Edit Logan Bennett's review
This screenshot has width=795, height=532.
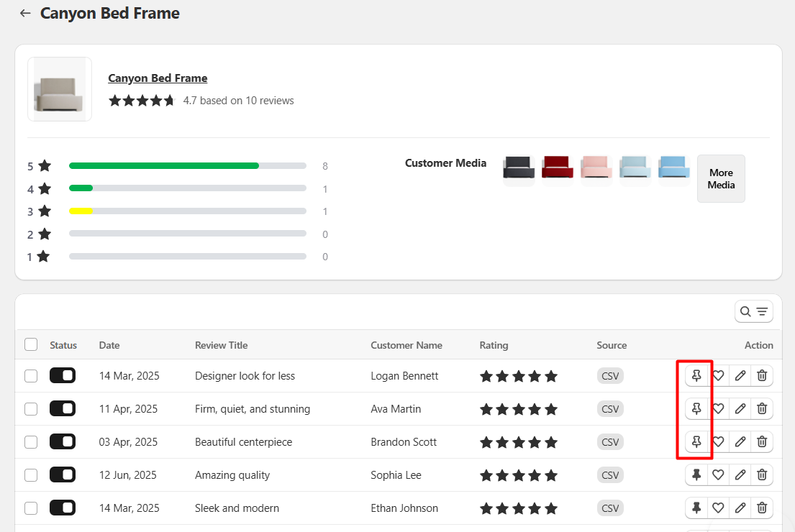(x=740, y=376)
